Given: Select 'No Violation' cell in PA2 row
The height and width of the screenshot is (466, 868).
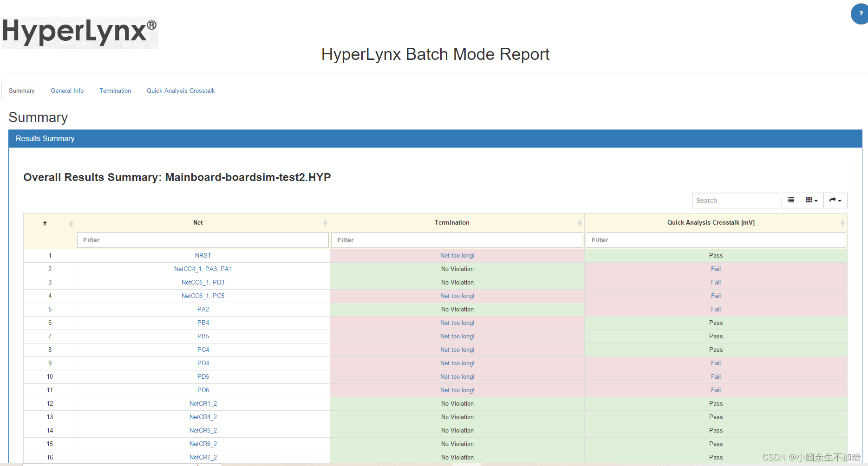Looking at the screenshot, I should (x=457, y=309).
